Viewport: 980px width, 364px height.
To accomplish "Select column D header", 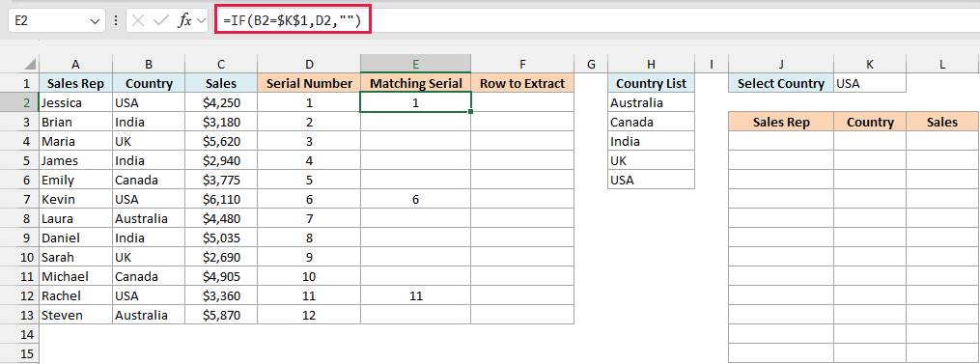I will pyautogui.click(x=309, y=64).
